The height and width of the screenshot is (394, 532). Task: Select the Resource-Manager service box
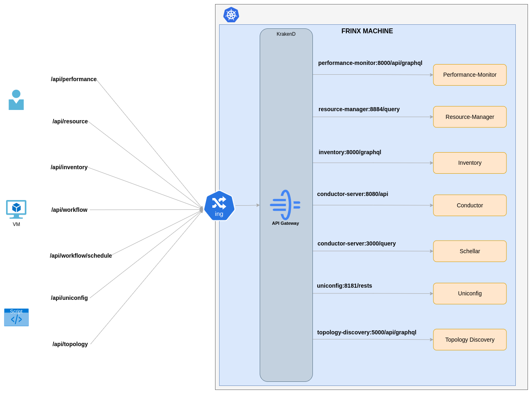pos(470,117)
